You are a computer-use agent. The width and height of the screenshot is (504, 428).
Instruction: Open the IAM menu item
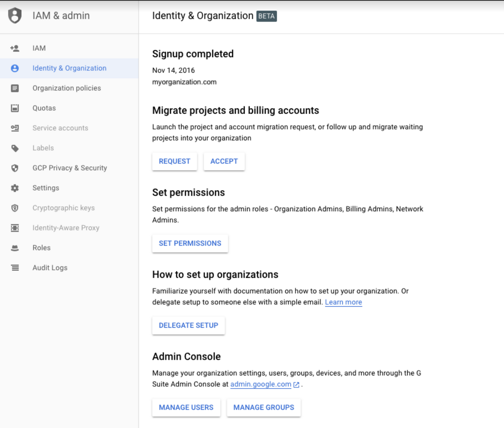[69, 48]
